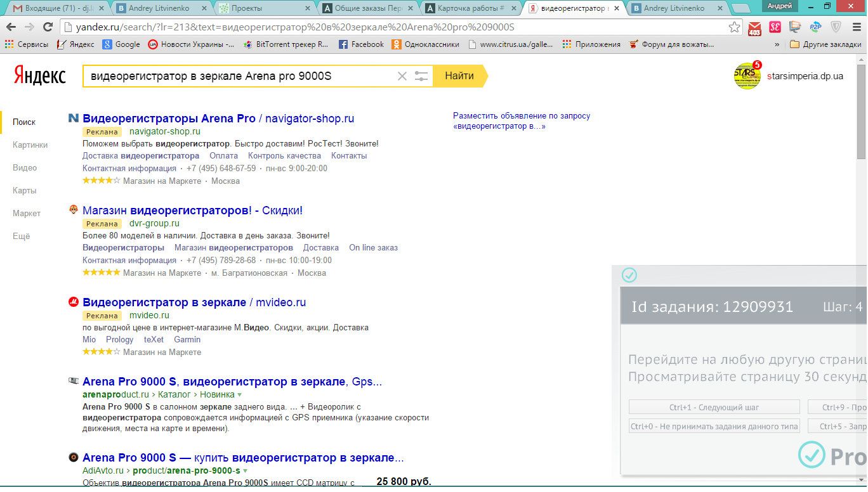Open the shield extension icon
The image size is (868, 492).
836,27
